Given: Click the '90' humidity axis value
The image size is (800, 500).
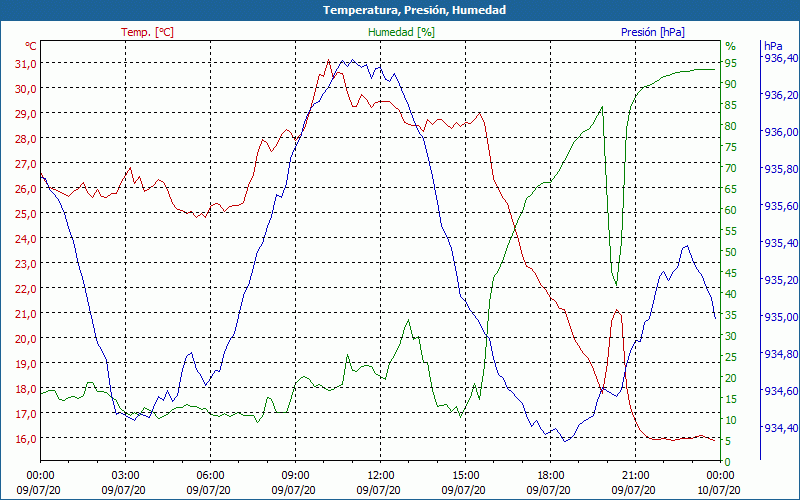Looking at the screenshot, I should point(731,84).
